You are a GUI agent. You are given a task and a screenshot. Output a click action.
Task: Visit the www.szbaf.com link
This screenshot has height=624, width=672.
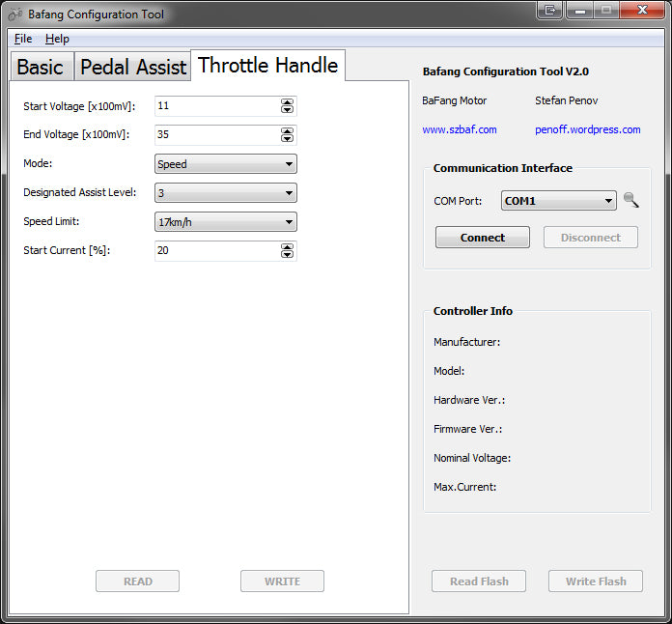tap(460, 129)
